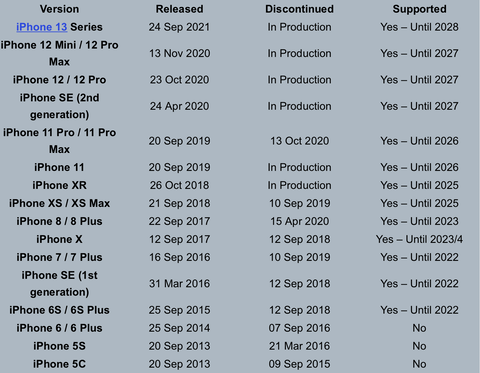Select iPhone 6S / 6S Plus name
The width and height of the screenshot is (480, 373).
[59, 310]
